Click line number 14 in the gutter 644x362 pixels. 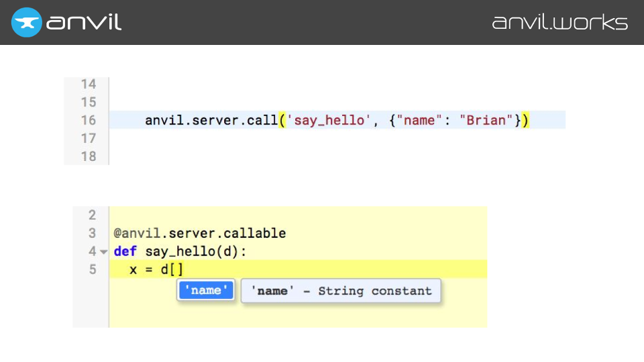coord(88,84)
